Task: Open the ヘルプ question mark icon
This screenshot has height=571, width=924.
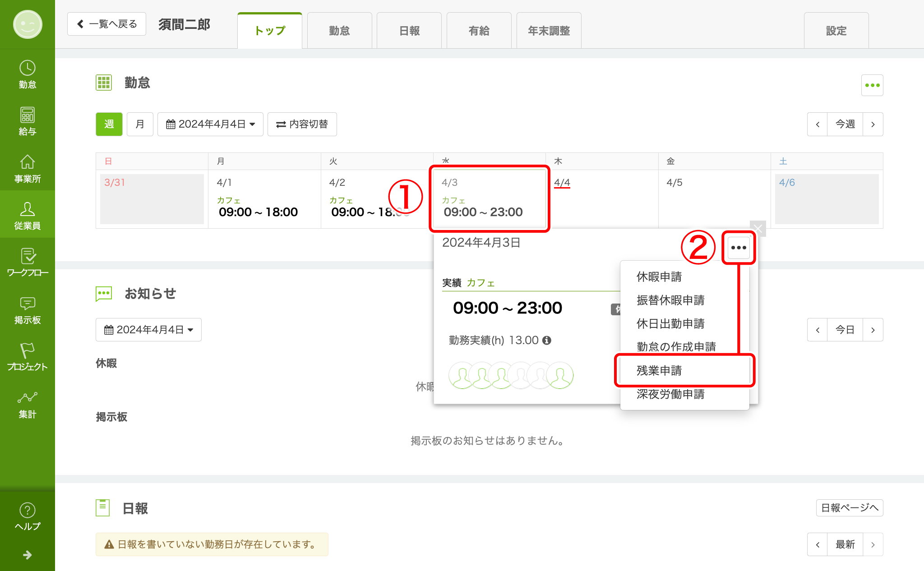Action: pyautogui.click(x=28, y=516)
